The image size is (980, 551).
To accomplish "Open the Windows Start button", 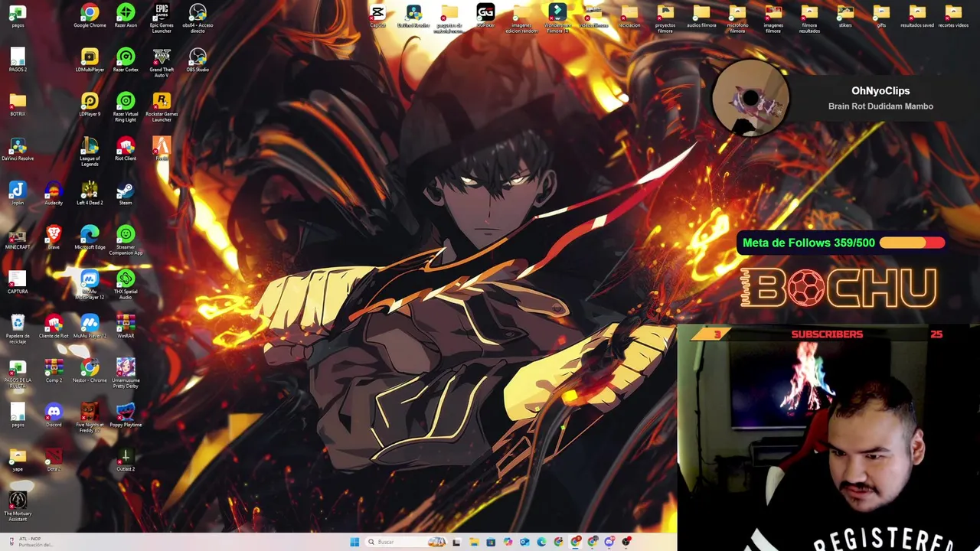I will pos(354,542).
